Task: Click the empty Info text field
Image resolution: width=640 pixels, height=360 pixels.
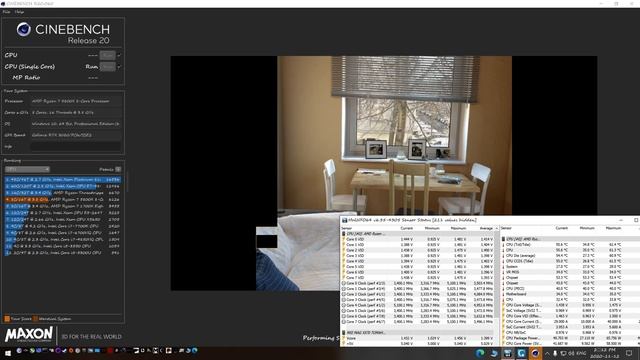Action: pos(76,147)
